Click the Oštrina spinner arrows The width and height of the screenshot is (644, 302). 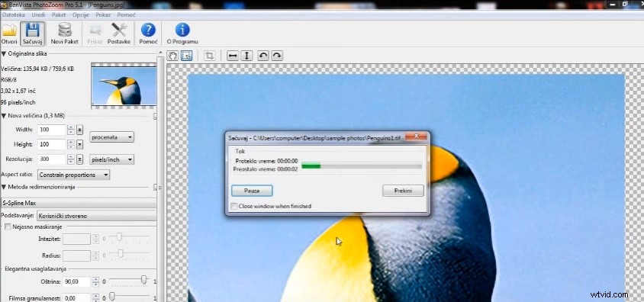95,282
